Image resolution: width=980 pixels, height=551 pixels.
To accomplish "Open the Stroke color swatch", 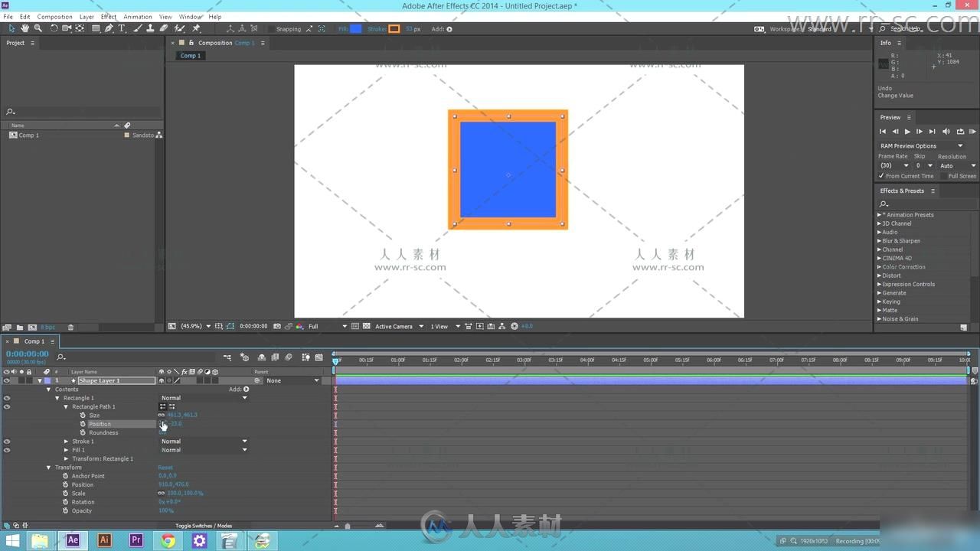I will (x=394, y=29).
